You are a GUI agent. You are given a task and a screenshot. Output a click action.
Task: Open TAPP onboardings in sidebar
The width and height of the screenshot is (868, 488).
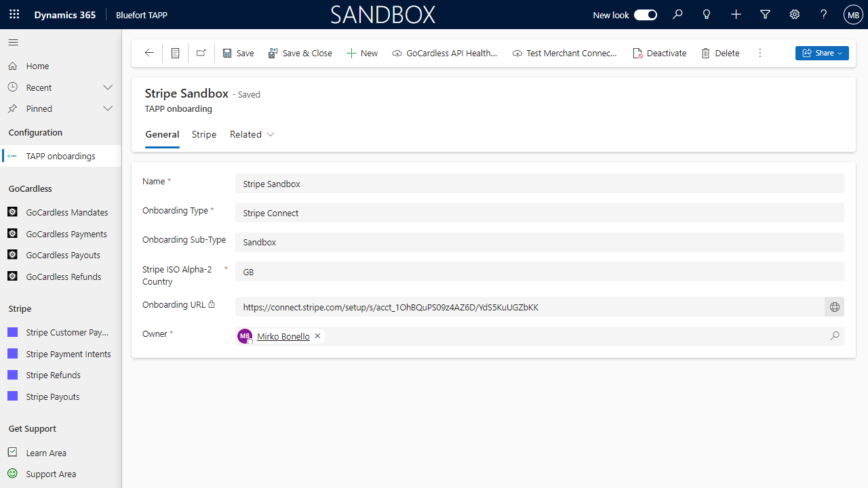(x=60, y=156)
